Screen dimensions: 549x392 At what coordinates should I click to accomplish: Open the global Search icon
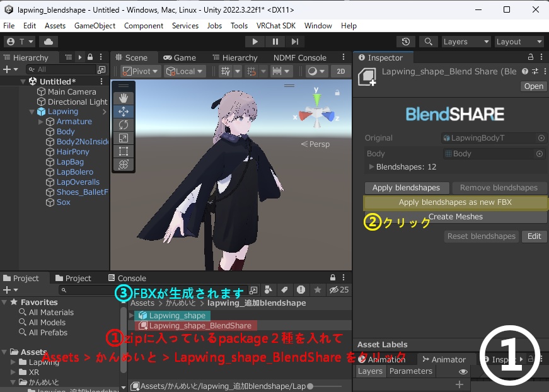click(428, 42)
